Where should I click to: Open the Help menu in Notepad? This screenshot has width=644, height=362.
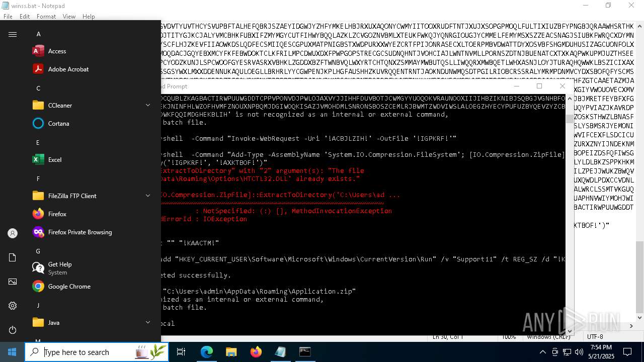[x=89, y=16]
